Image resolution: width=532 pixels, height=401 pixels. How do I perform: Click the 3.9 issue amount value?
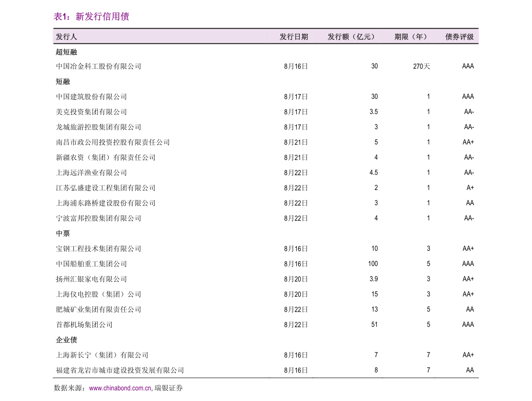tap(374, 279)
